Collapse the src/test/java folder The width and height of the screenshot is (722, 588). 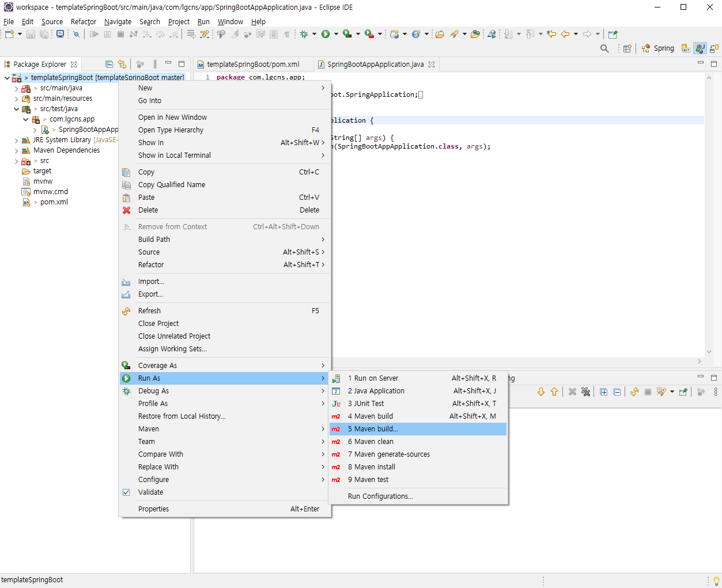(x=16, y=109)
